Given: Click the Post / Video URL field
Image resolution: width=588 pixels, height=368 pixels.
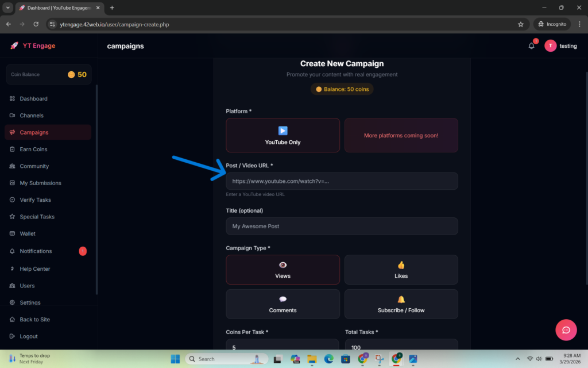Looking at the screenshot, I should tap(342, 181).
